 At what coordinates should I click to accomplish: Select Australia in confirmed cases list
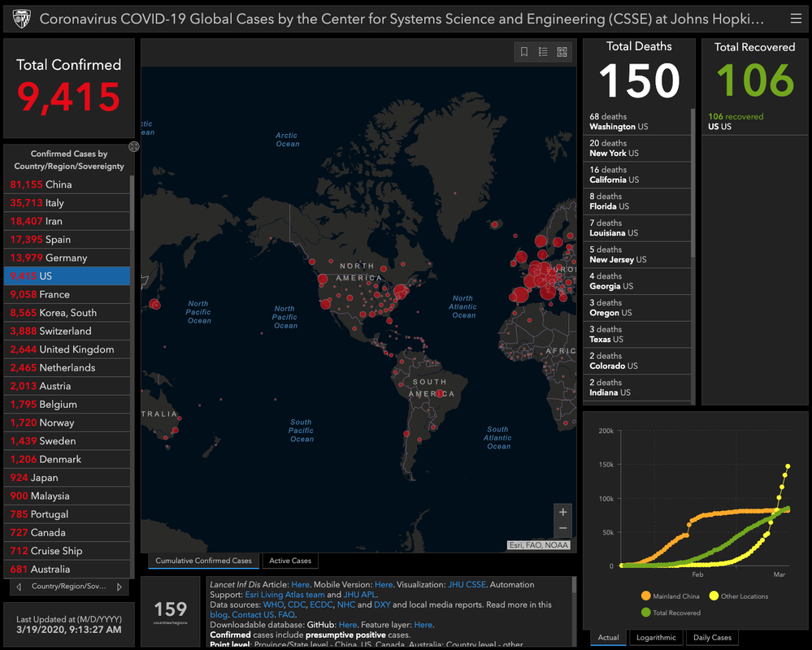tap(67, 570)
